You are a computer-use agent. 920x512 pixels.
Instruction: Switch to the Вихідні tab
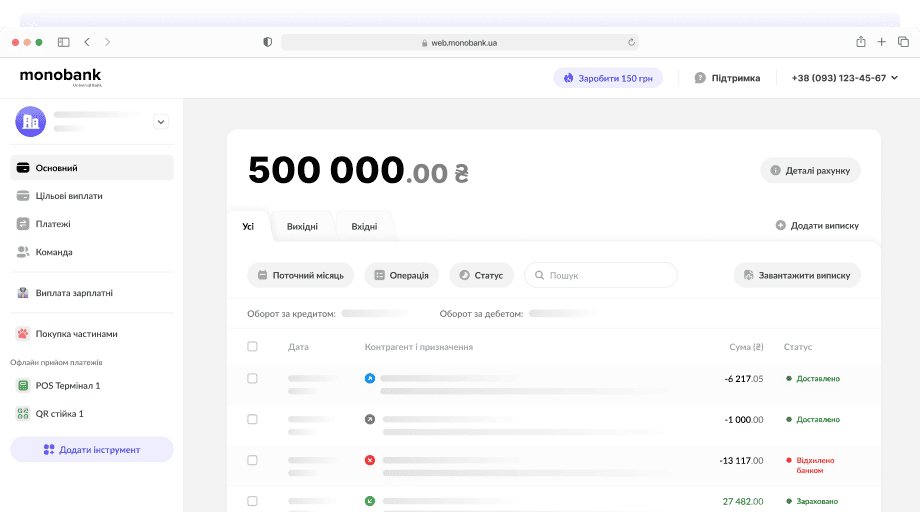tap(302, 227)
